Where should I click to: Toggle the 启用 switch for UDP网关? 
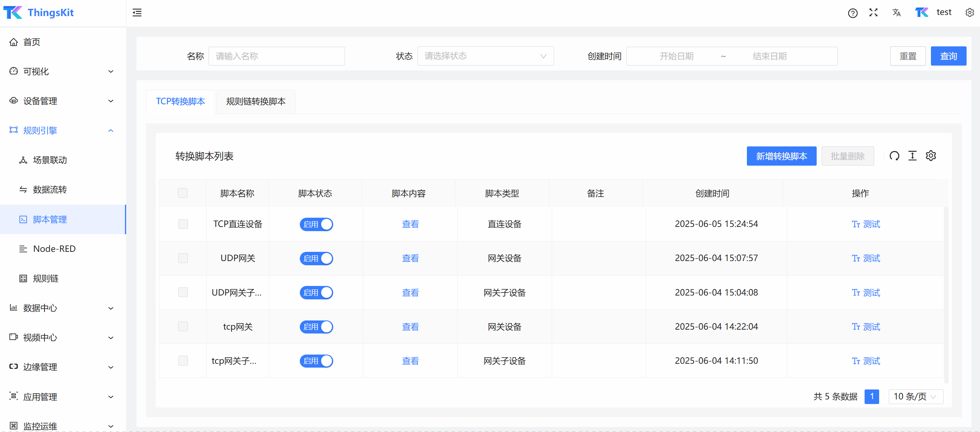316,258
